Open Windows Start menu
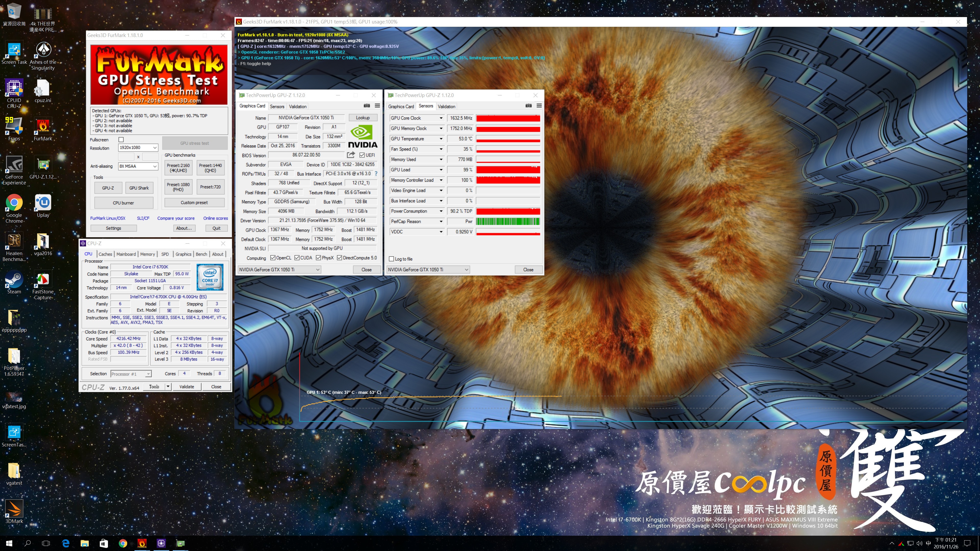Viewport: 980px width, 551px height. pyautogui.click(x=9, y=543)
